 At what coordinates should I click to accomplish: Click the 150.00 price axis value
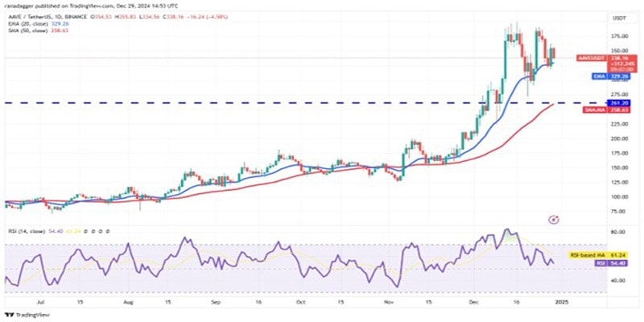[x=619, y=167]
